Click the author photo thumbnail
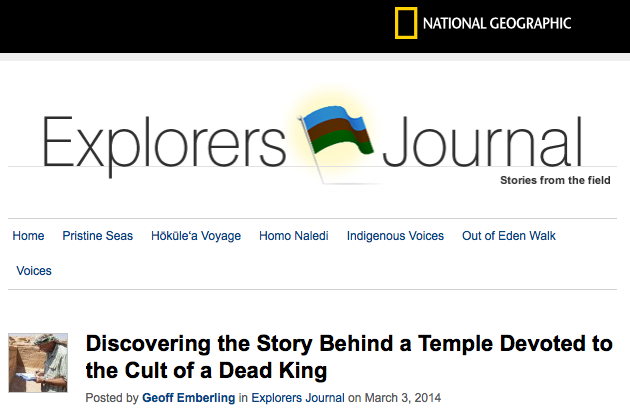Viewport: 630px width, 412px height. 38,363
